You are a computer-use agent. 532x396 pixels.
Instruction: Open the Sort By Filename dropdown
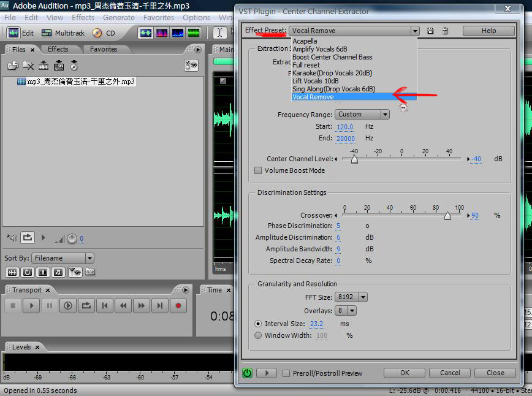89,258
